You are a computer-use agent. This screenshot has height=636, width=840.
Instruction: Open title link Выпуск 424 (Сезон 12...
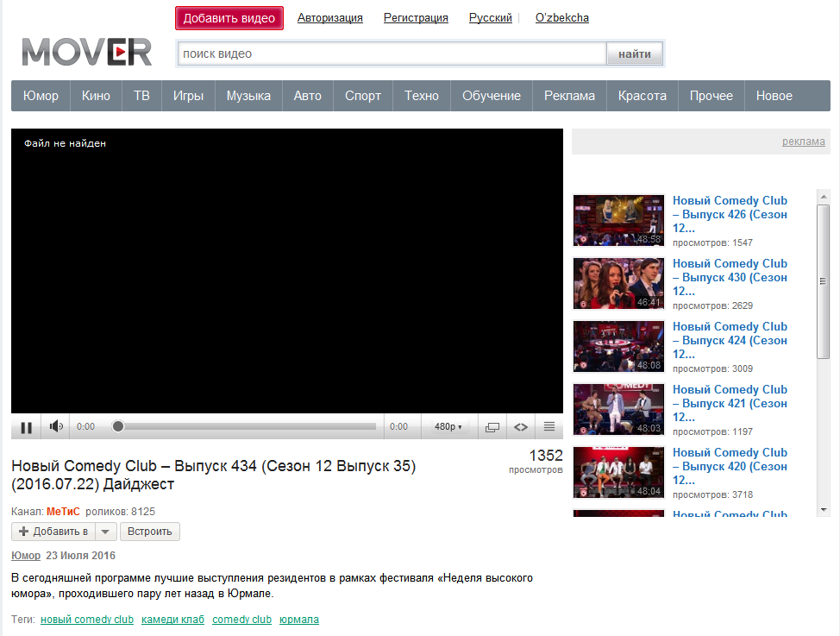point(730,341)
